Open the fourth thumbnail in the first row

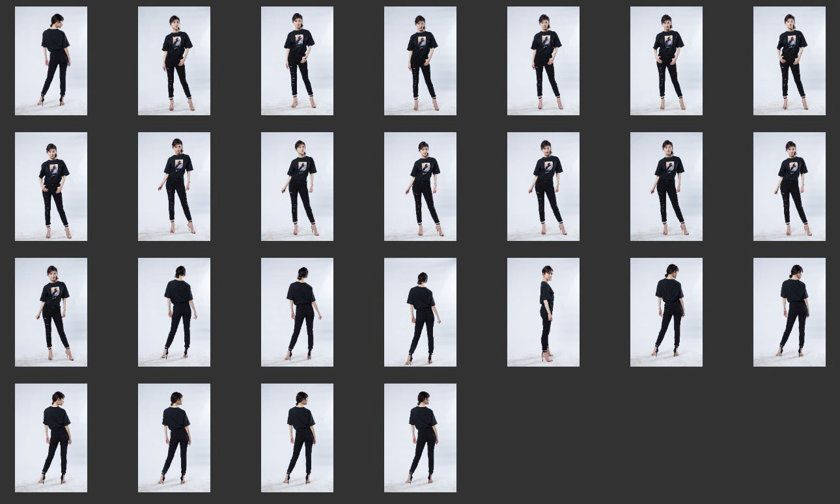420,61
